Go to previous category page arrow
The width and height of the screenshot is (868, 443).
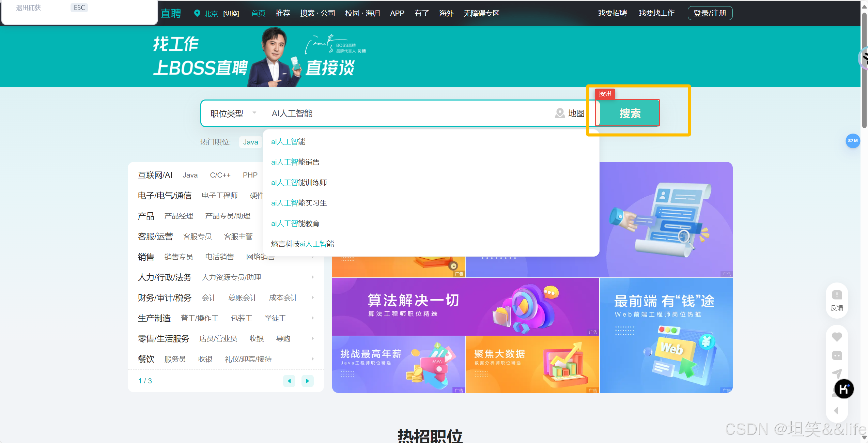coord(289,381)
